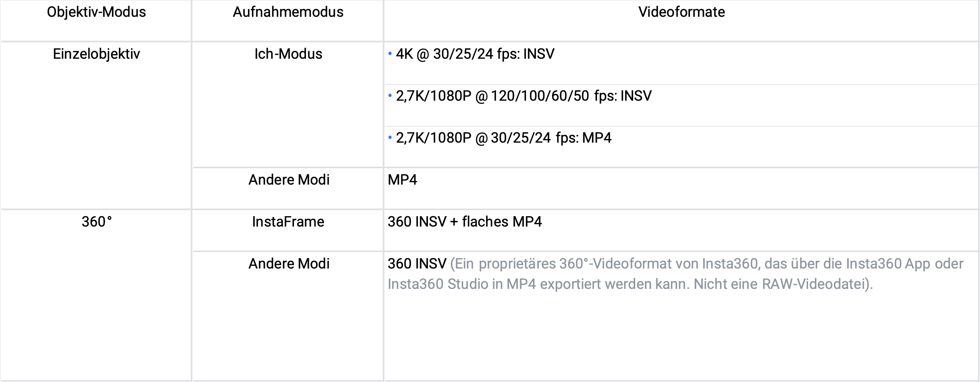Click the 2,7K/1080P @ 120/100/60/50 fps entry
This screenshot has width=980, height=382.
[523, 96]
